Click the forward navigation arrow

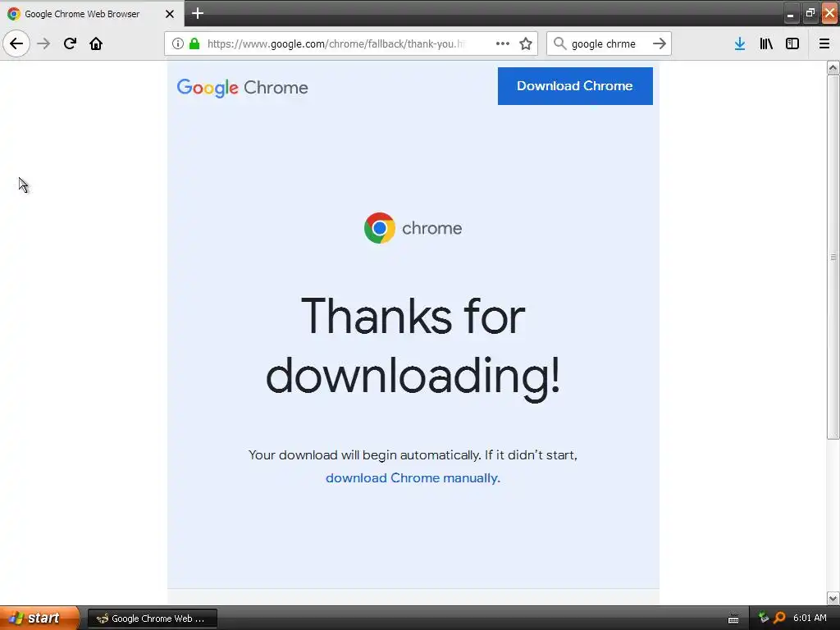pyautogui.click(x=43, y=43)
